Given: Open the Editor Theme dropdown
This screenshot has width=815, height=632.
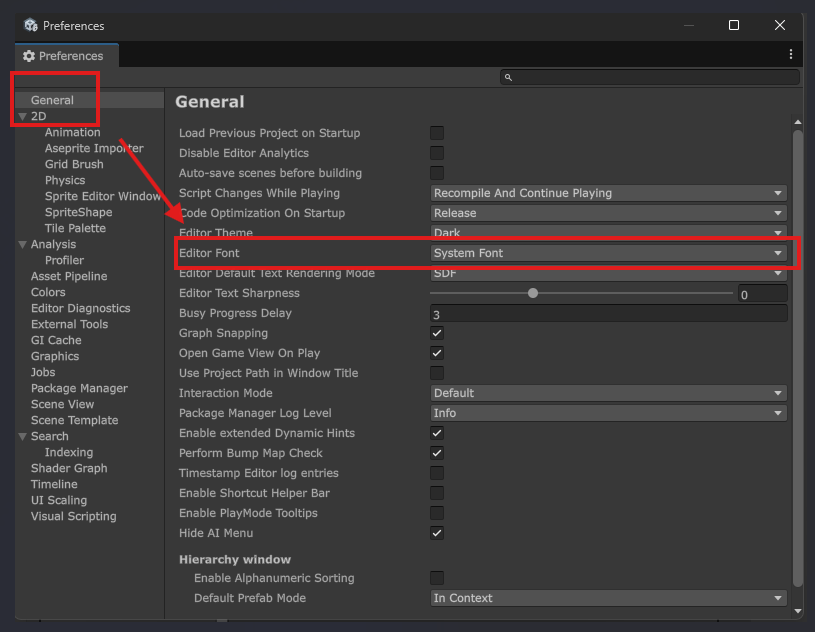Looking at the screenshot, I should click(608, 232).
